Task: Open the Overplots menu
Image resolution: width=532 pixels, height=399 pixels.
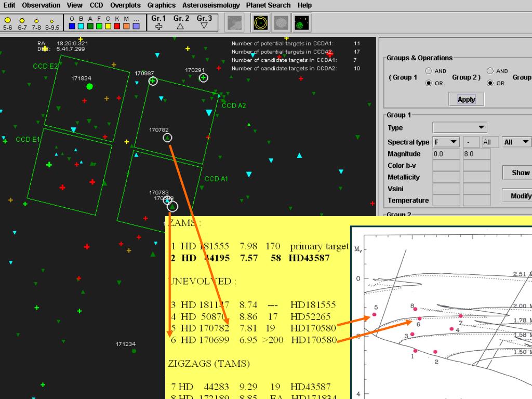Action: pos(125,5)
